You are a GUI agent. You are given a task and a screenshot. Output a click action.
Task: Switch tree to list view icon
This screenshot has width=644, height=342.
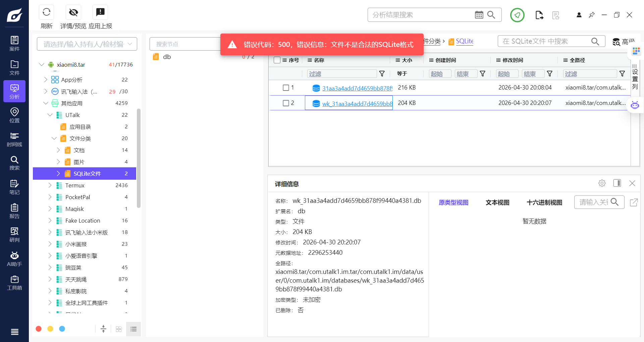tap(133, 329)
